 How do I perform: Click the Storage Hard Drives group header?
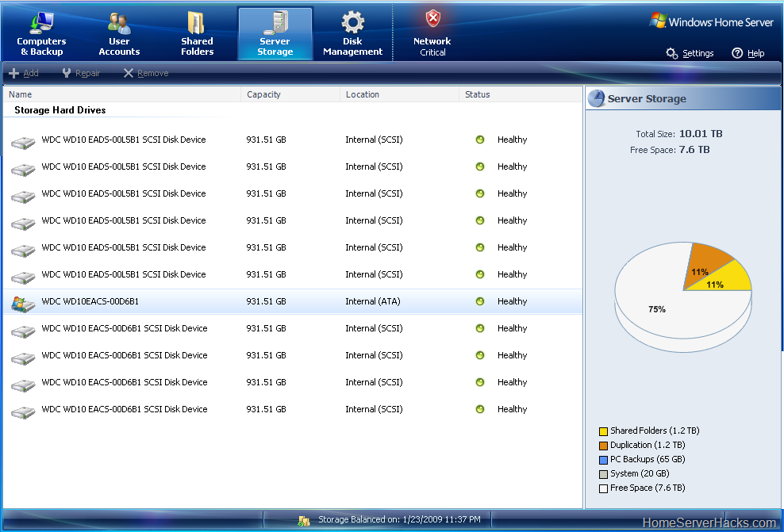(x=60, y=110)
